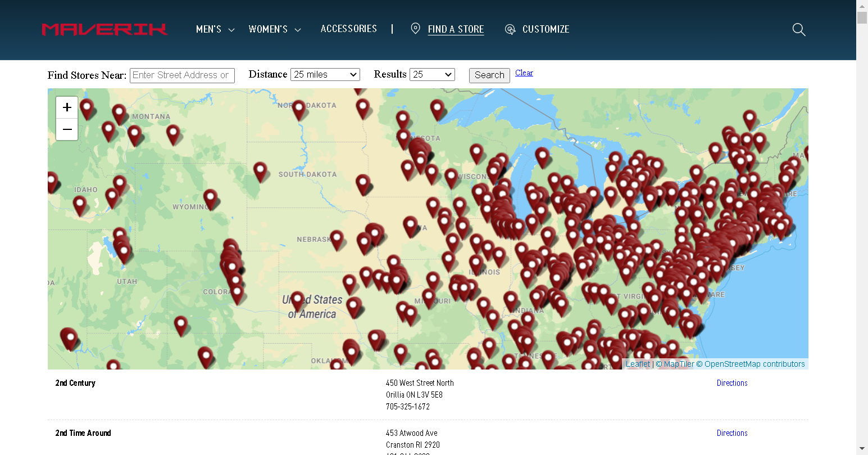Click the OpenStreetMap contributors attribution link
This screenshot has width=868, height=455.
pyautogui.click(x=754, y=364)
